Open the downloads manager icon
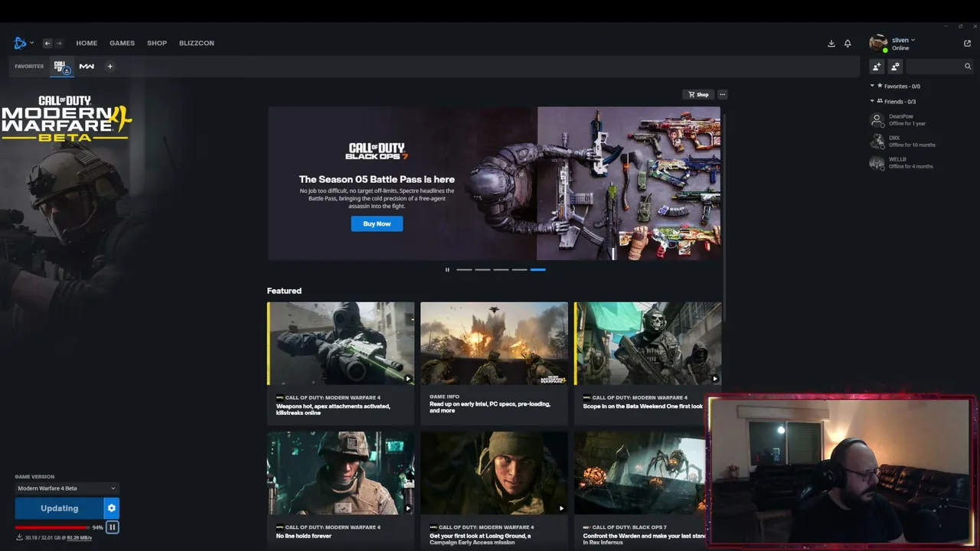Image resolution: width=980 pixels, height=551 pixels. click(x=831, y=44)
